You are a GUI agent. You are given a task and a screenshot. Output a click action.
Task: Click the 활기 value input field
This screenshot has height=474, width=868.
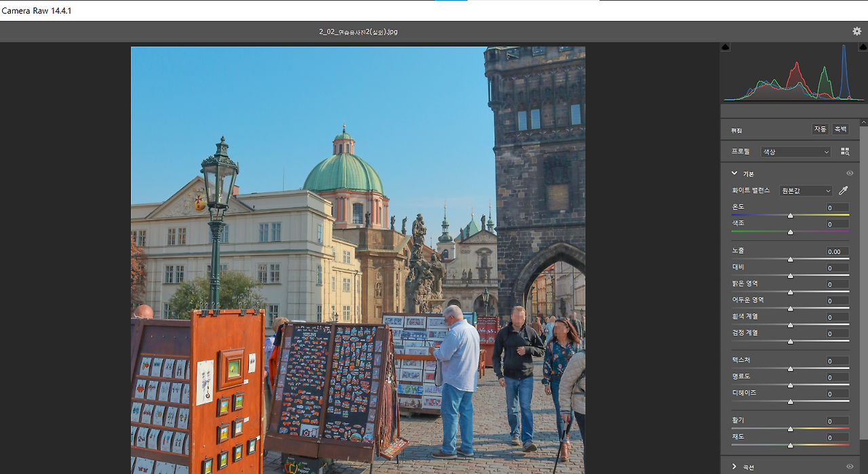tap(837, 421)
